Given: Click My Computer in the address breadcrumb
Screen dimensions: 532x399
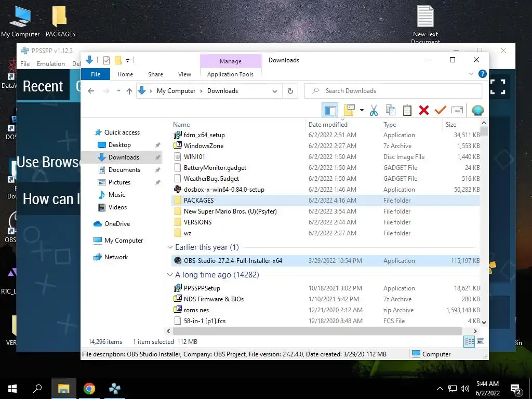Looking at the screenshot, I should coord(176,91).
